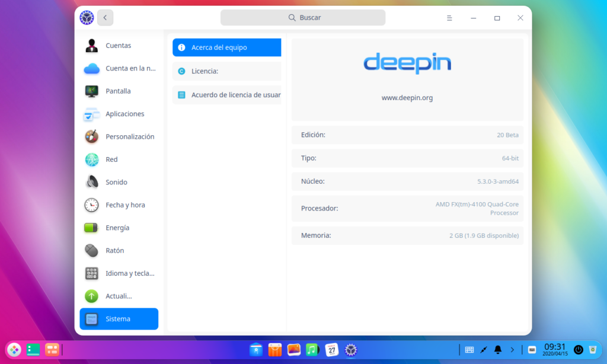
Task: Open the notification bell in dock
Action: pyautogui.click(x=498, y=350)
